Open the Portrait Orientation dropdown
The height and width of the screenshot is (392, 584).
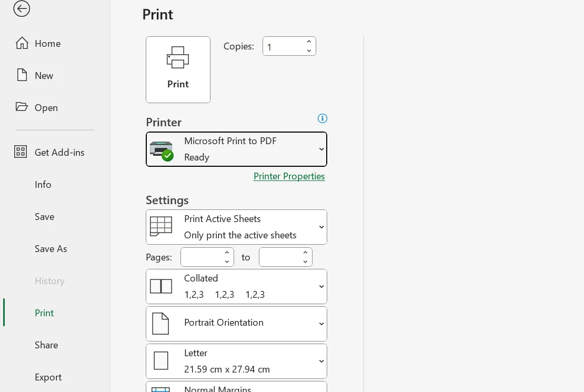321,324
